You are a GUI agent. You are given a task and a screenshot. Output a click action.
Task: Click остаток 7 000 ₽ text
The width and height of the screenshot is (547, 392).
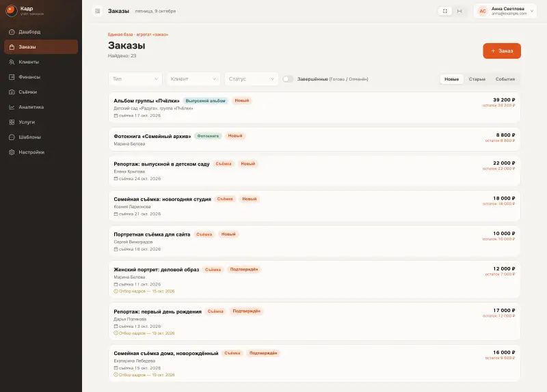pos(500,275)
